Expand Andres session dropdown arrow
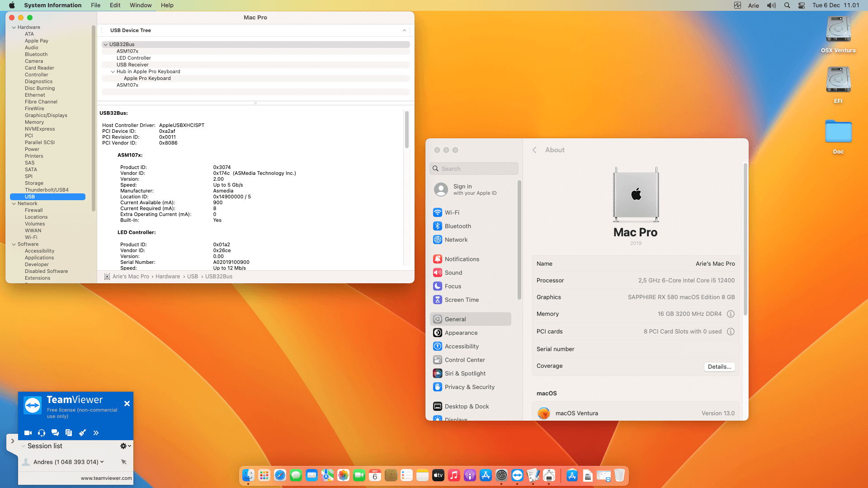This screenshot has width=868, height=488. (x=102, y=462)
